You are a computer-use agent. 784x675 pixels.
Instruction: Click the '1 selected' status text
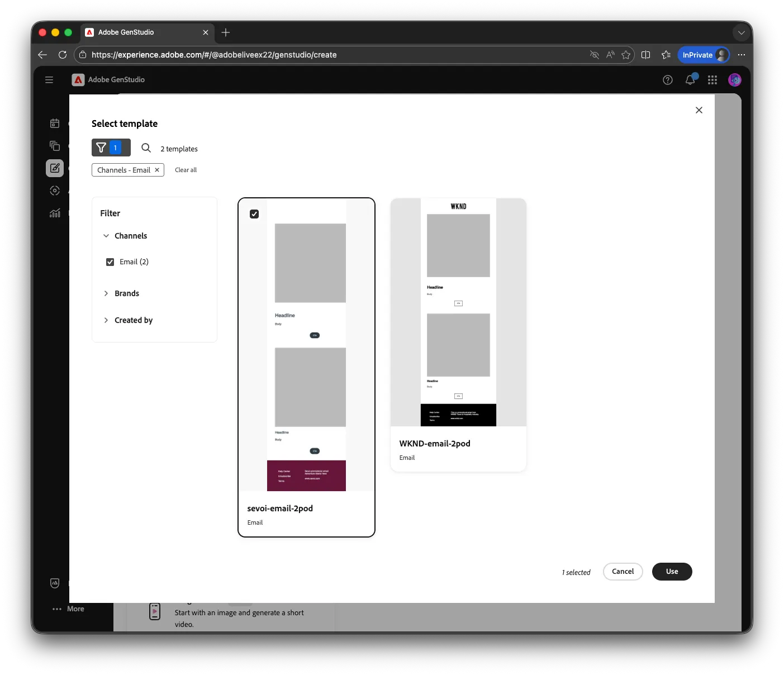pos(576,572)
